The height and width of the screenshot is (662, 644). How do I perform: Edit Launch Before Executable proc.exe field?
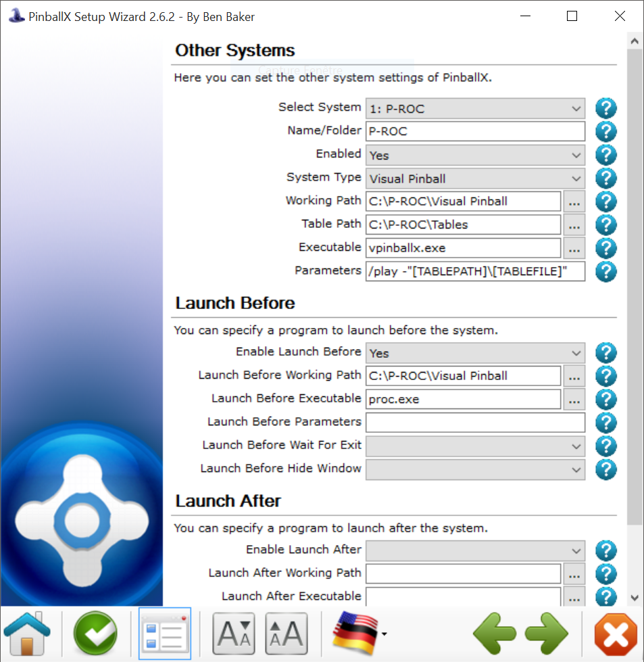click(x=463, y=399)
